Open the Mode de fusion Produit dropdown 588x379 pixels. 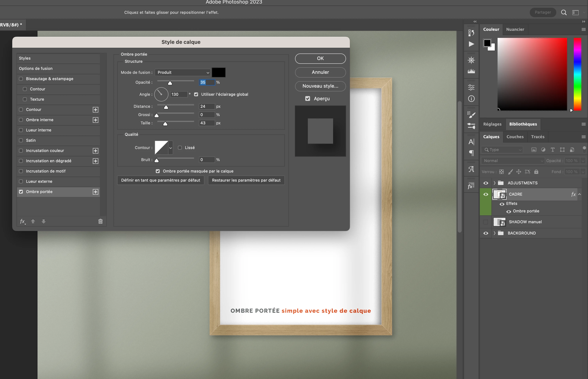pyautogui.click(x=183, y=72)
